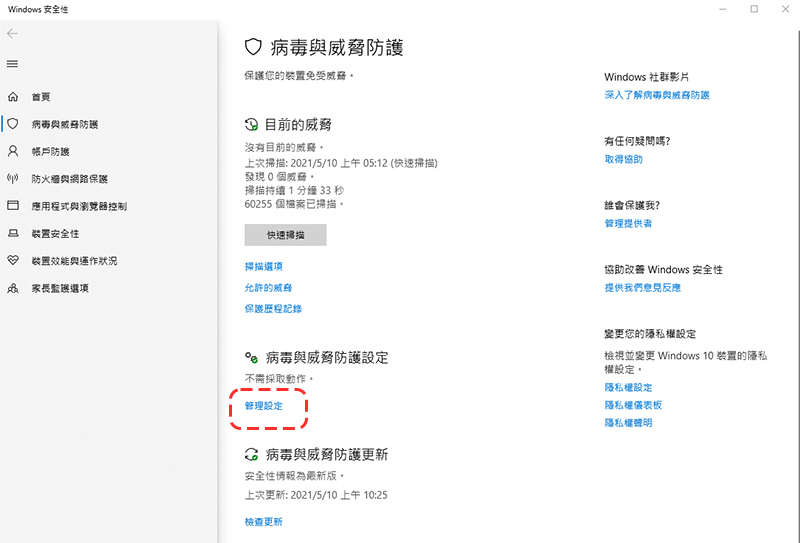The height and width of the screenshot is (543, 800).
Task: Click the 取得協助 link
Action: (x=623, y=159)
